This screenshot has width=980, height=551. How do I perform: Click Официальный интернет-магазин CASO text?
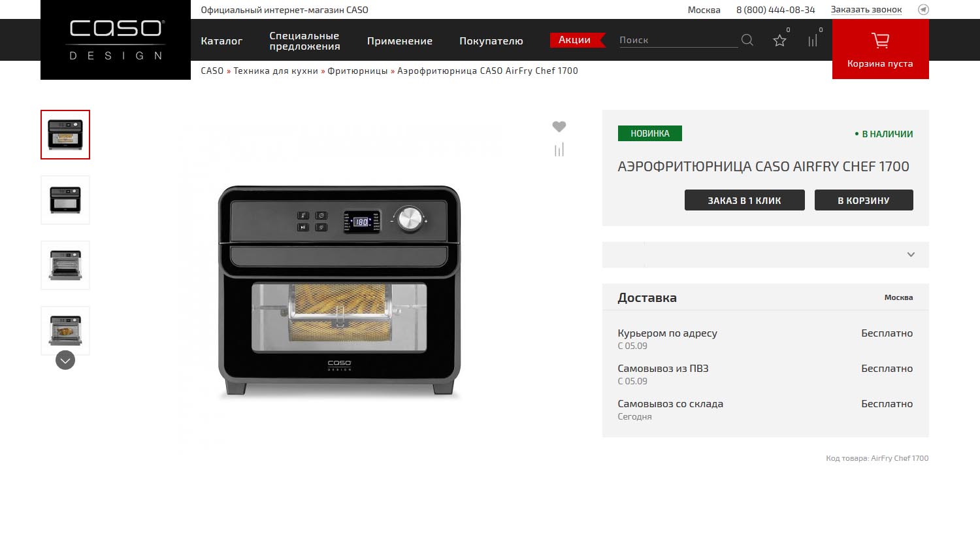284,10
